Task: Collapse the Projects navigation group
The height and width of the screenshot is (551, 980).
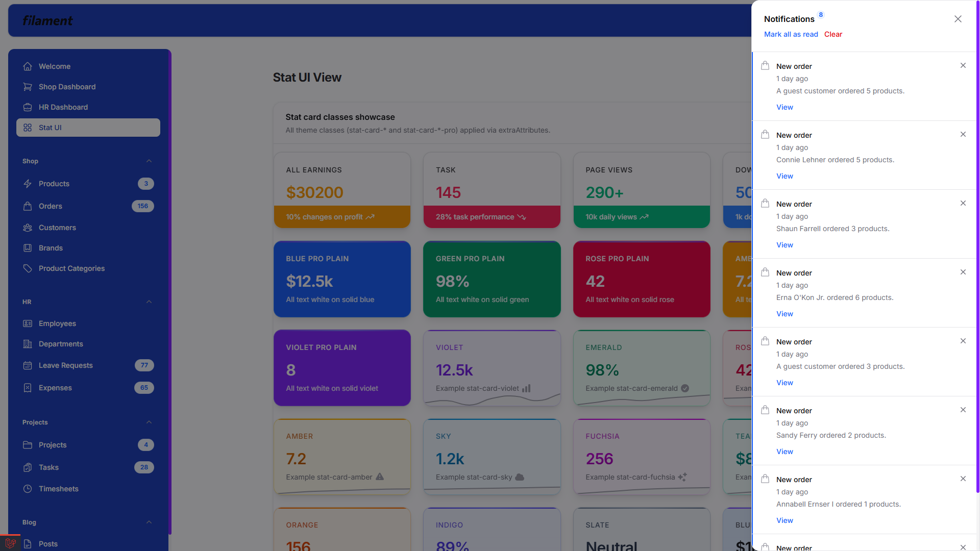Action: pos(149,422)
